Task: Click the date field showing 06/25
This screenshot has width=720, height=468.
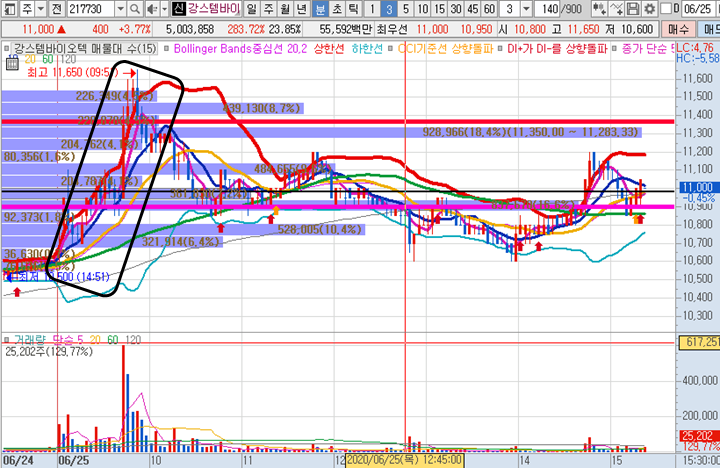Action: point(698,9)
